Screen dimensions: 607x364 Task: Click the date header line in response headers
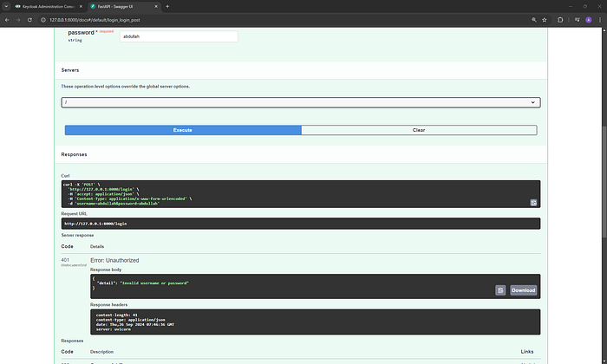point(135,324)
